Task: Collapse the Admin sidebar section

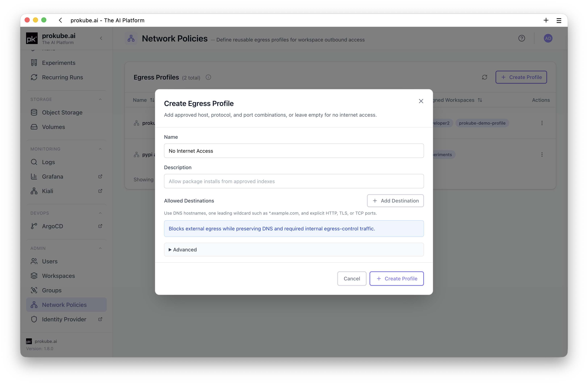Action: tap(100, 248)
